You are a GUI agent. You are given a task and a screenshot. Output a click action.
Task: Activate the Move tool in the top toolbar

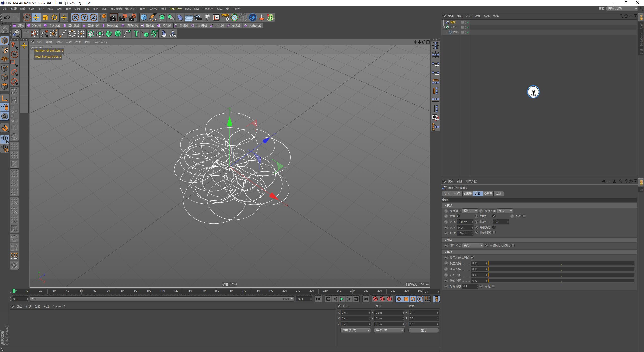click(36, 17)
